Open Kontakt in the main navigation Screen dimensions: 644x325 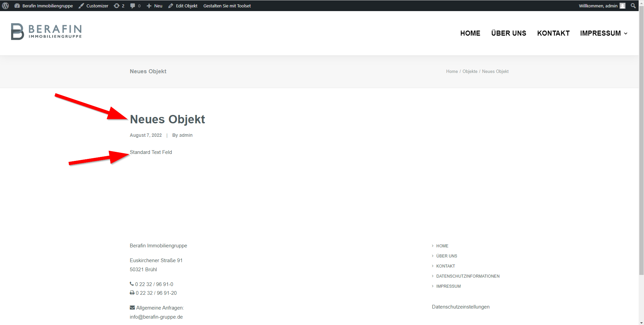[x=553, y=33]
